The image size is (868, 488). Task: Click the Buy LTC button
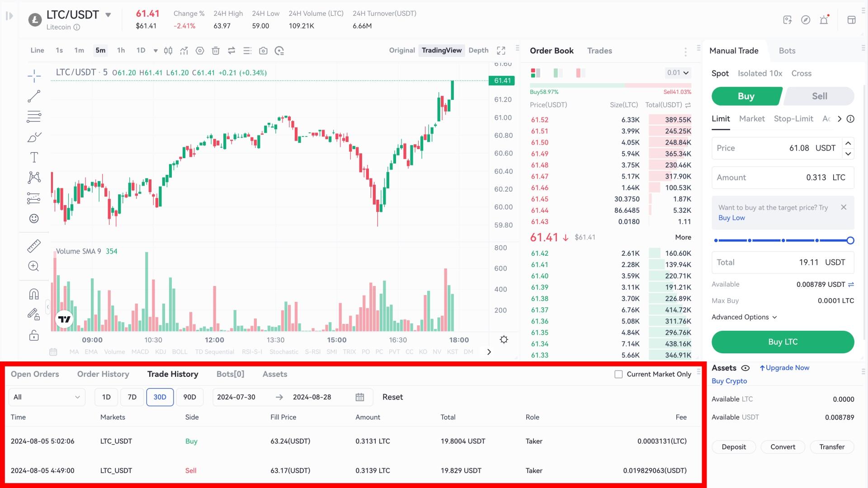pos(783,342)
